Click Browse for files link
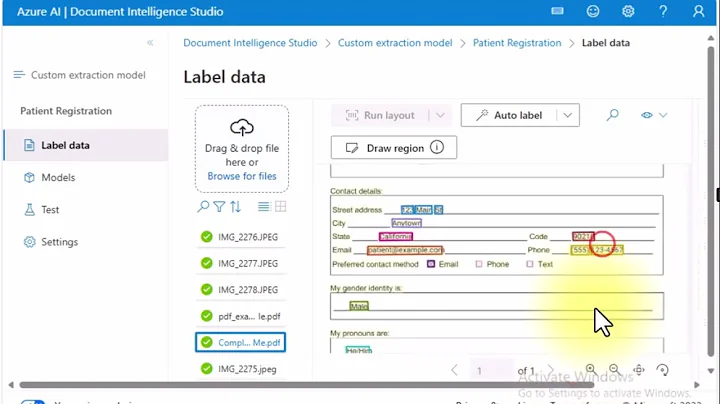Image resolution: width=720 pixels, height=404 pixels. click(x=242, y=176)
